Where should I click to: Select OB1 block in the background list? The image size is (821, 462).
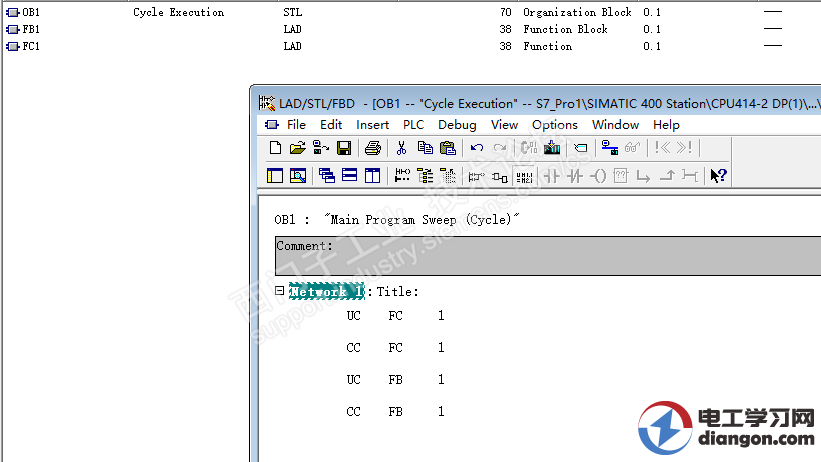tap(23, 12)
